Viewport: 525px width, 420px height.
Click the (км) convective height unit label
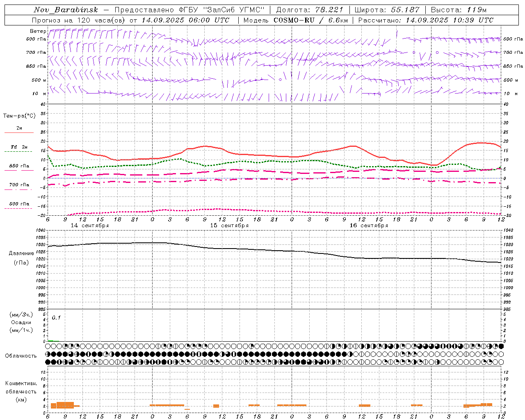tap(21, 399)
